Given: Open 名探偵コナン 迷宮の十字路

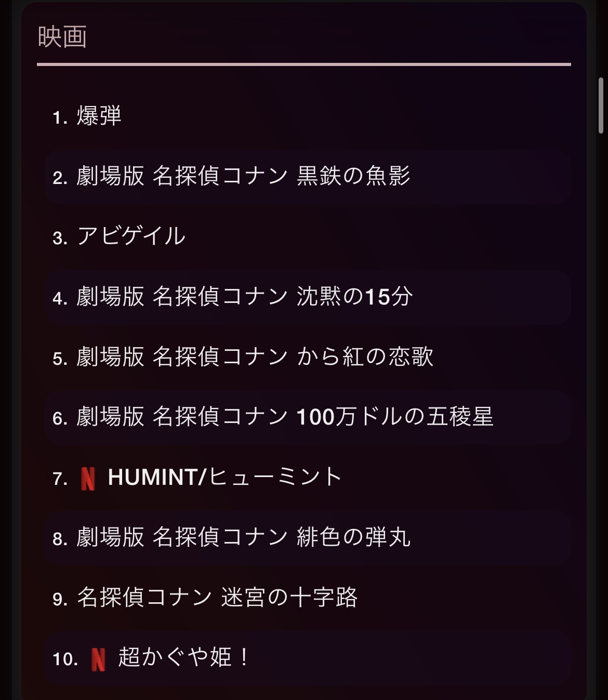Looking at the screenshot, I should 217,598.
